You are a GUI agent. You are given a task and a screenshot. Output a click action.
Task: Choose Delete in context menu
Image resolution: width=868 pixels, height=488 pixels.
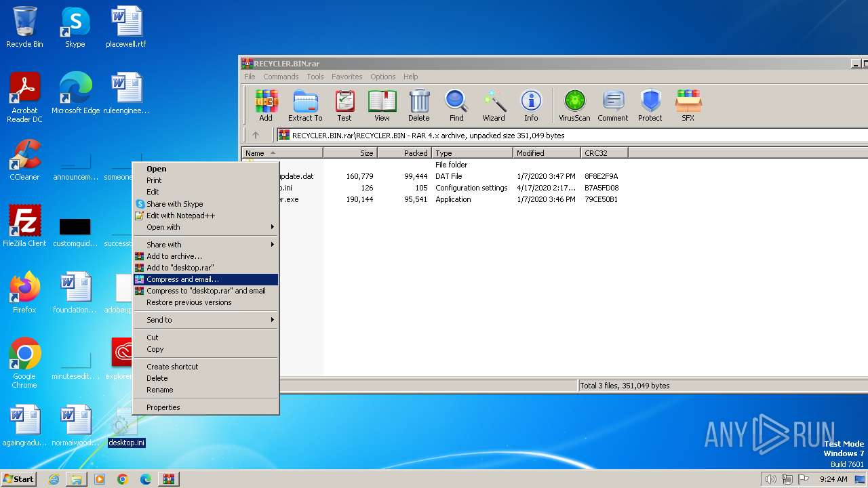(x=205, y=378)
